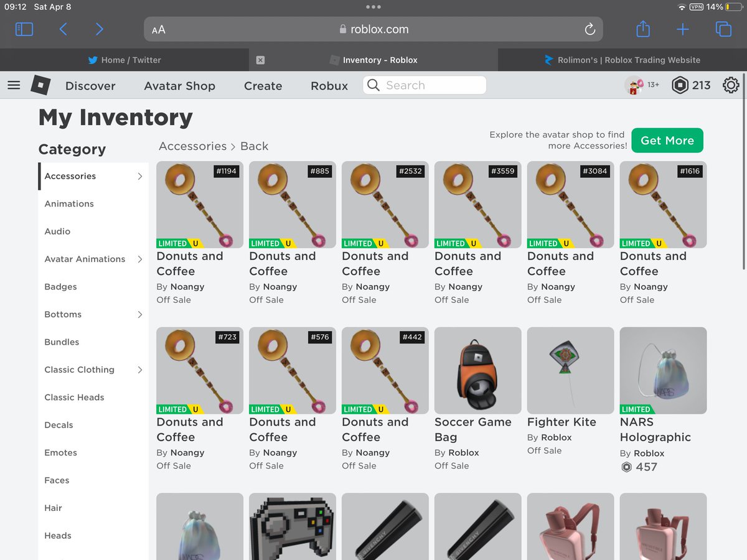Go forward with the Safari forward arrow
The image size is (747, 560).
pos(100,29)
